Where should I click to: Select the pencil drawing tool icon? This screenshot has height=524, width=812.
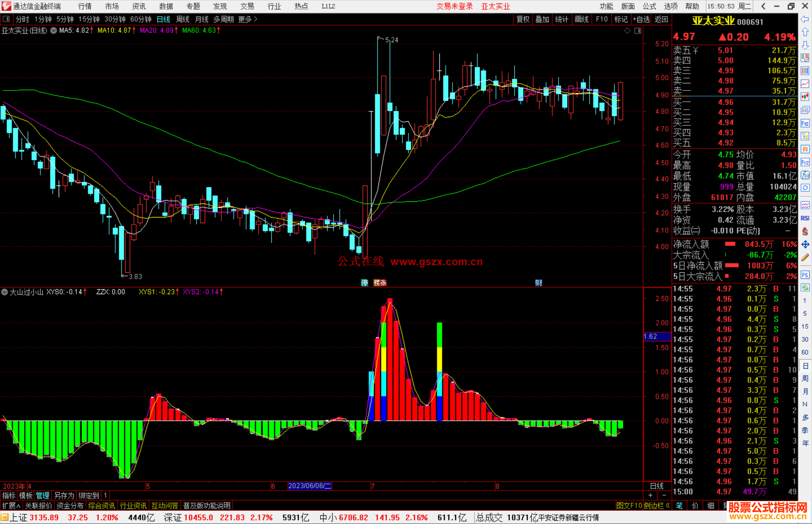coord(805,258)
